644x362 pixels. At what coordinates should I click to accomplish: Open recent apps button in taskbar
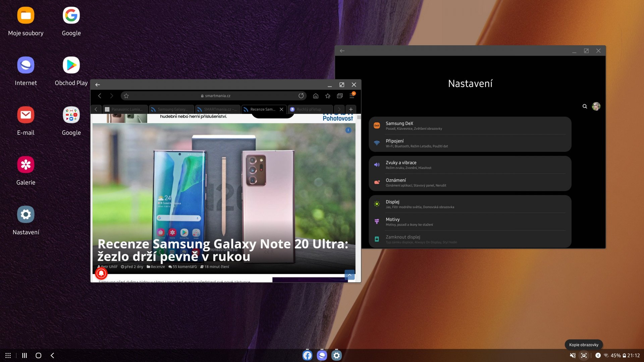click(x=24, y=356)
